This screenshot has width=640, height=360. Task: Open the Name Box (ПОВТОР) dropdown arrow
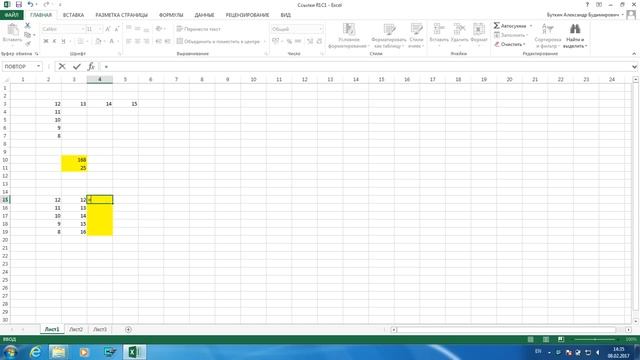coord(38,67)
